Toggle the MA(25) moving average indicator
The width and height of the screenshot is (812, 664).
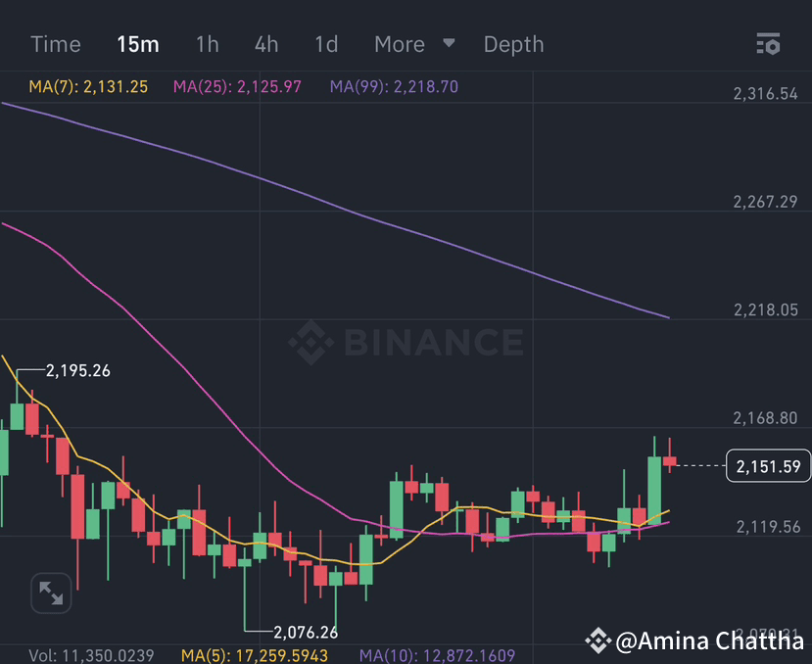coord(236,85)
